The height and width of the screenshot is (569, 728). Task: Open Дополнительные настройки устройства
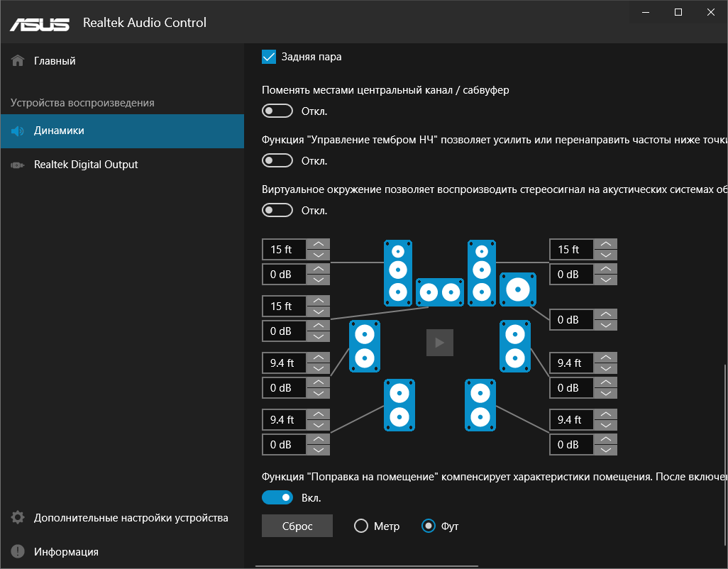[131, 518]
